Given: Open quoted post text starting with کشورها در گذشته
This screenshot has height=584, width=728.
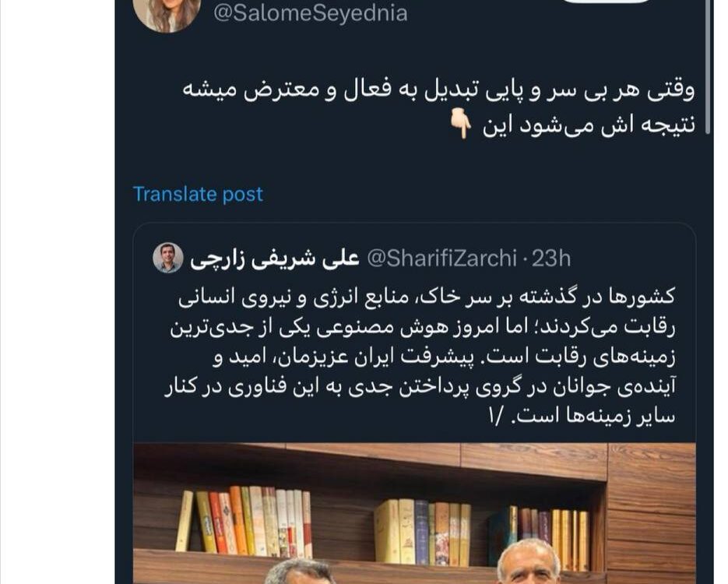Looking at the screenshot, I should tap(420, 356).
